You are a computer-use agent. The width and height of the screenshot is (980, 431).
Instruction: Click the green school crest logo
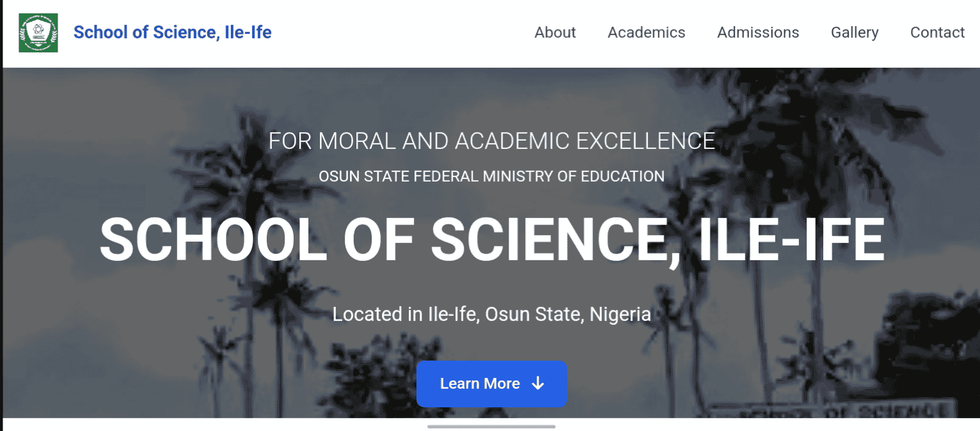[38, 33]
